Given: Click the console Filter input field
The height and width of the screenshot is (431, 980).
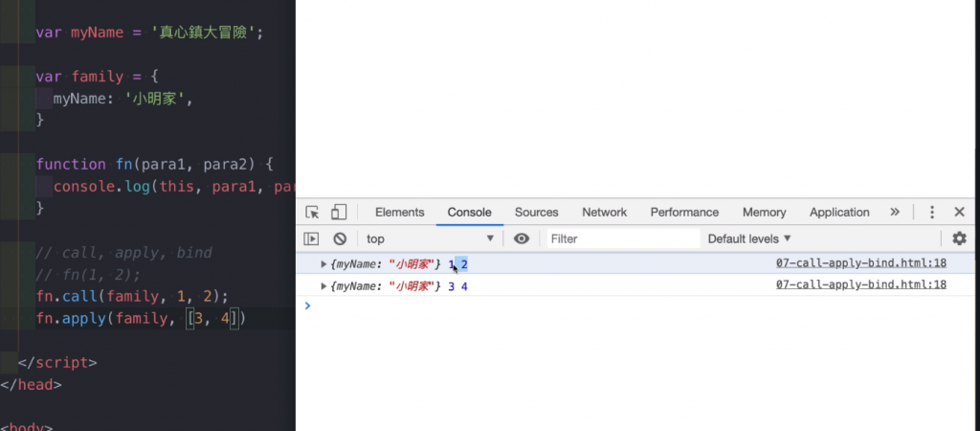Looking at the screenshot, I should (x=623, y=238).
